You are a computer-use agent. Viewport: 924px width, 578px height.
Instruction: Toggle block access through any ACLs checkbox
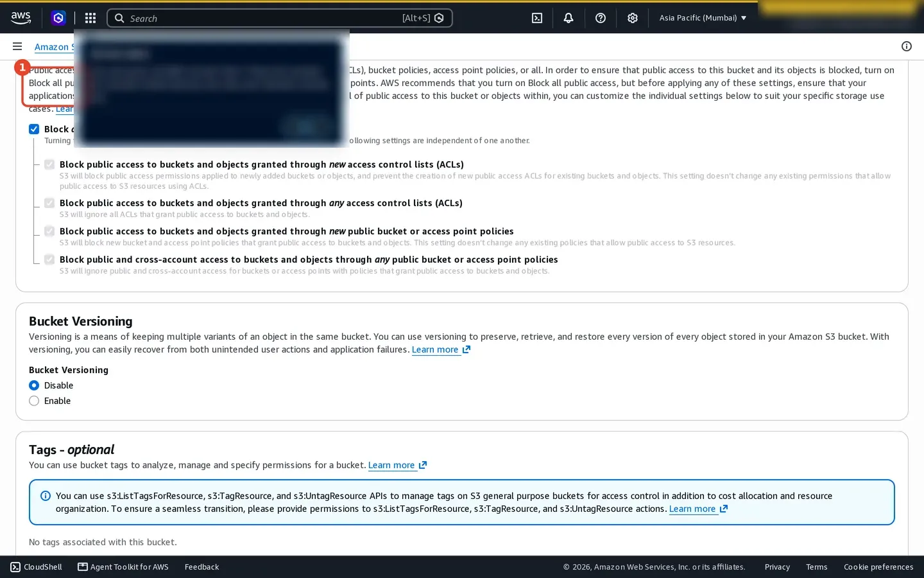49,203
